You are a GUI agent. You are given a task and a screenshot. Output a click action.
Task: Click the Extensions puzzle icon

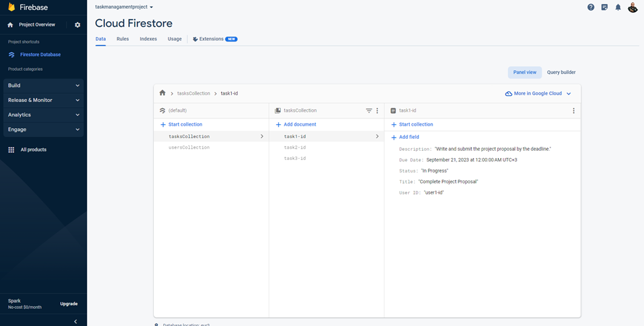coord(195,39)
